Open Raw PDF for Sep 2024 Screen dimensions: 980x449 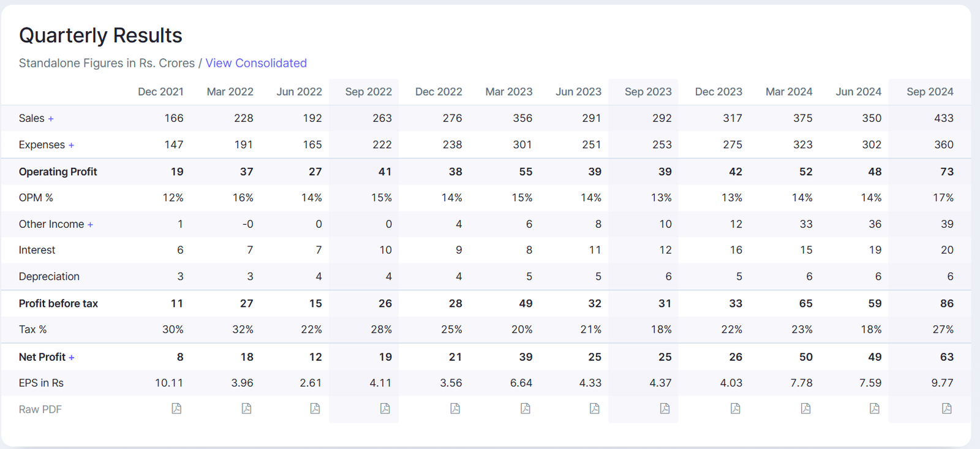pyautogui.click(x=946, y=409)
